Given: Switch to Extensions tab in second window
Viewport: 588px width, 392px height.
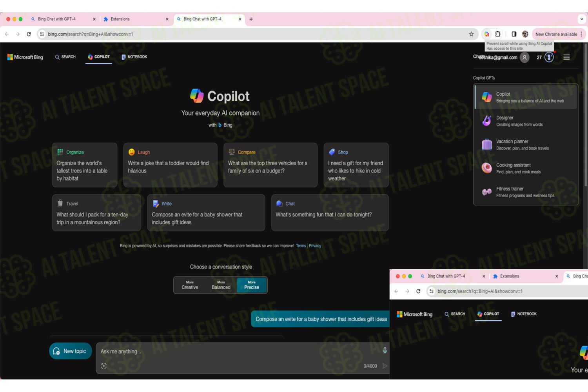Looking at the screenshot, I should (x=525, y=276).
